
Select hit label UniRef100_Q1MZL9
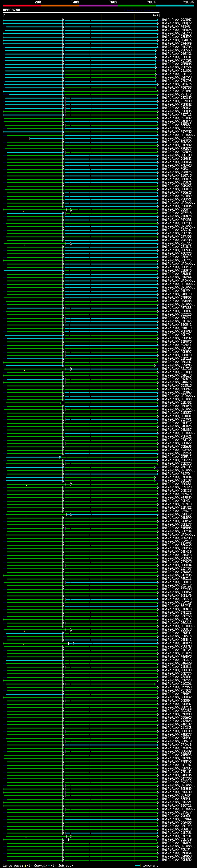pyautogui.click(x=177, y=358)
